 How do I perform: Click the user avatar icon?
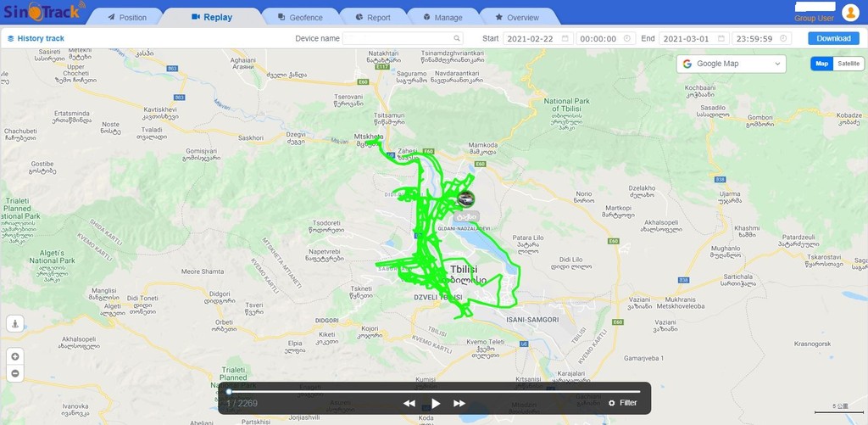point(850,12)
